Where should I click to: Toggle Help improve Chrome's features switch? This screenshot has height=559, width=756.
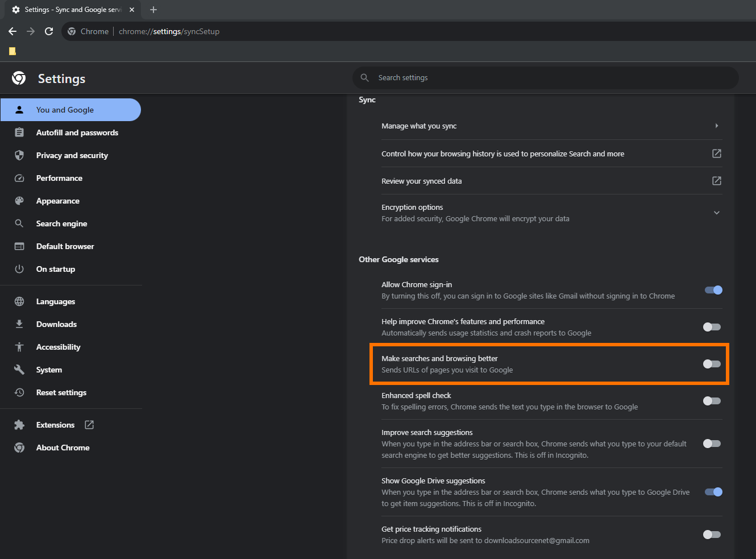tap(712, 327)
